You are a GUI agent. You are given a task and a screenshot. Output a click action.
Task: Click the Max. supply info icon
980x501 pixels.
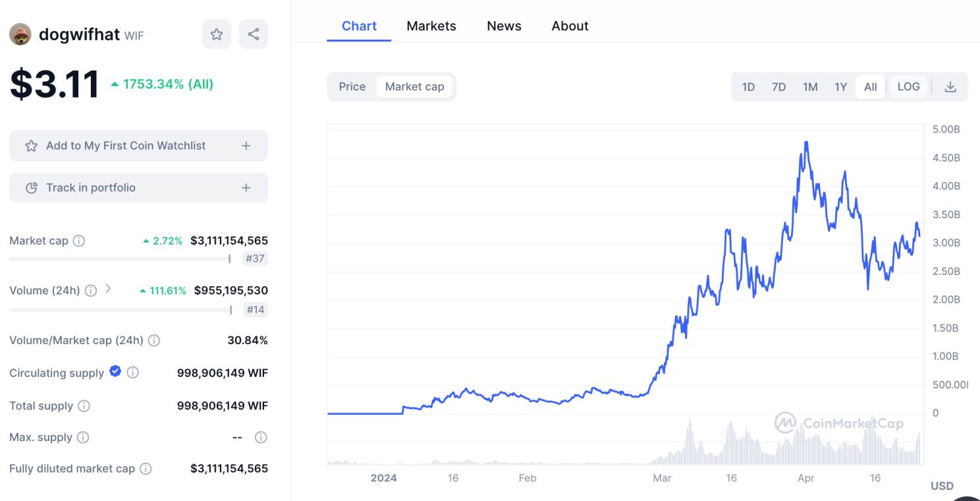(83, 437)
